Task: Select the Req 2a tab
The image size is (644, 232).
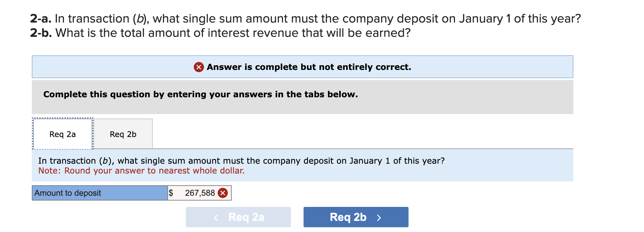Action: click(x=62, y=134)
